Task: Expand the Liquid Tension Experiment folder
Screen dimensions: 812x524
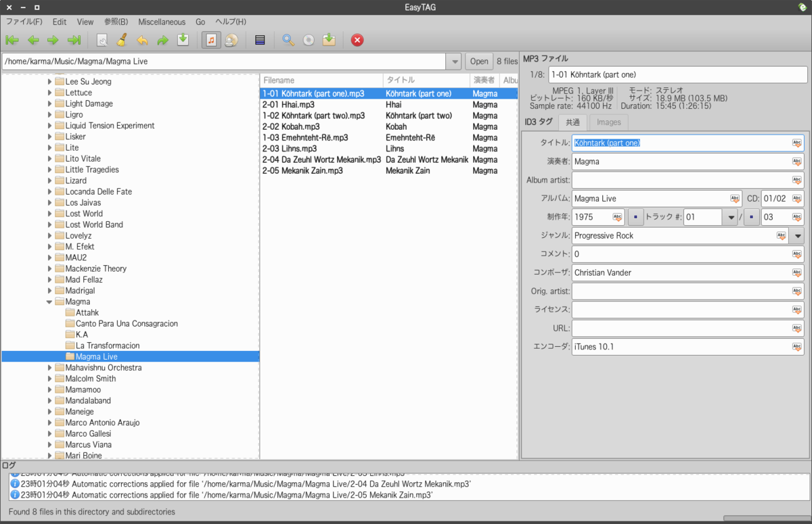Action: pyautogui.click(x=49, y=126)
